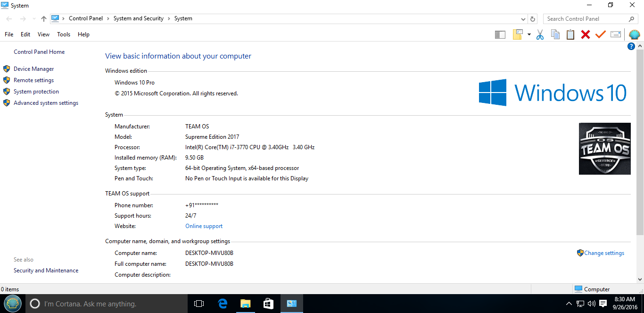Select Control Panel in breadcrumb
The height and width of the screenshot is (313, 644).
tap(85, 18)
